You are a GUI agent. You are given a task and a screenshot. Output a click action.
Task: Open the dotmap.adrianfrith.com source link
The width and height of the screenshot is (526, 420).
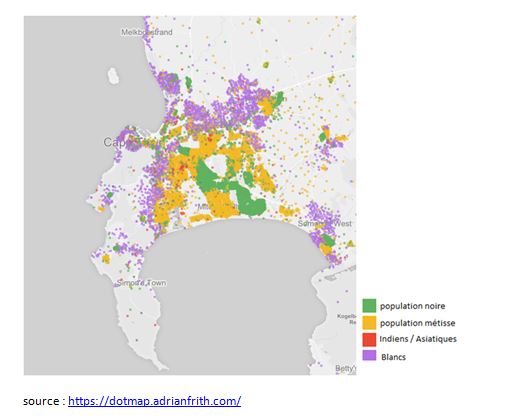[154, 401]
